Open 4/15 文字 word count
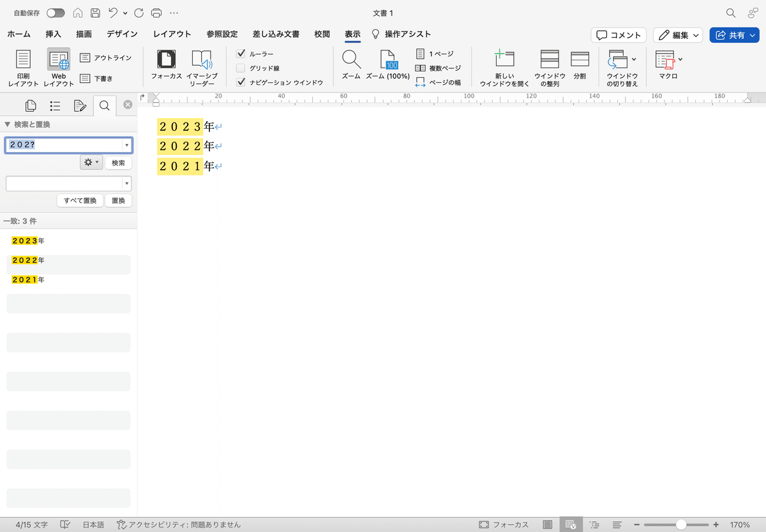This screenshot has width=766, height=532. 31,525
